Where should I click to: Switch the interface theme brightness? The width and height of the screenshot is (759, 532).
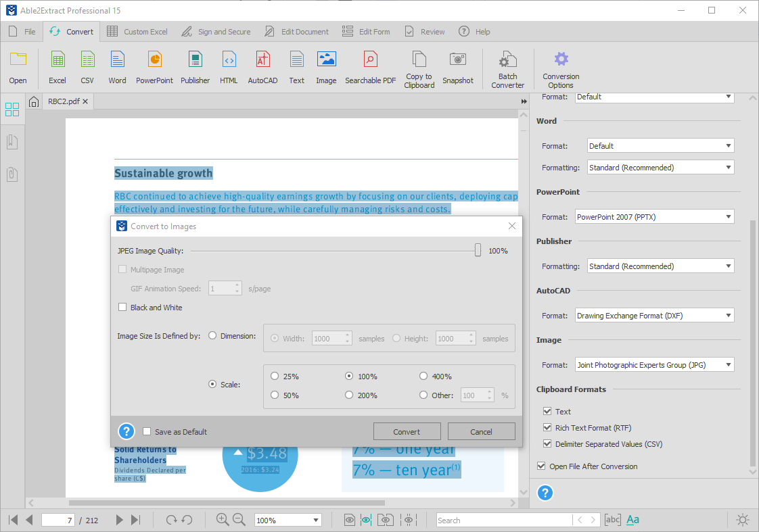[743, 520]
